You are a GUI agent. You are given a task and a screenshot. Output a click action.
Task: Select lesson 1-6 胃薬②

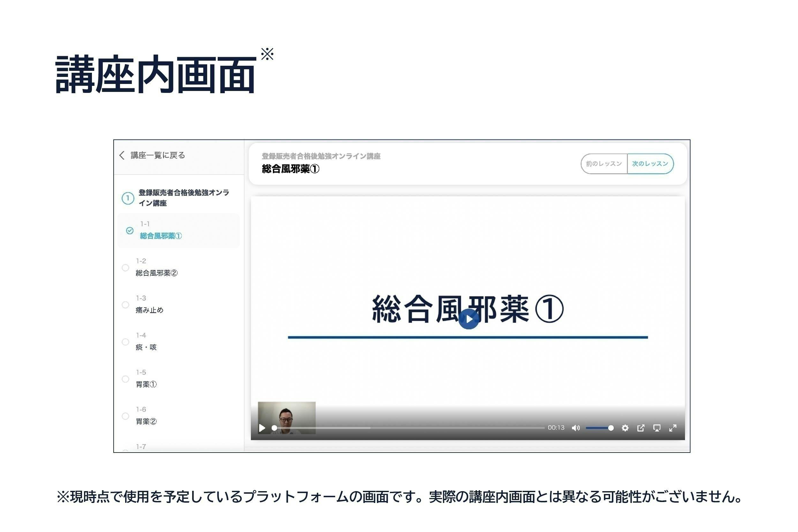tap(146, 421)
